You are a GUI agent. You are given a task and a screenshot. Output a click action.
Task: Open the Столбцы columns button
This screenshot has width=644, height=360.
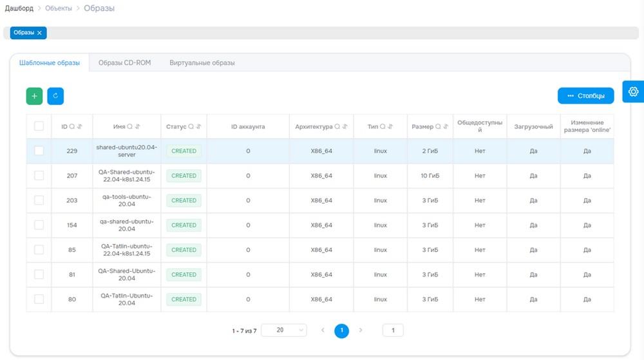585,96
